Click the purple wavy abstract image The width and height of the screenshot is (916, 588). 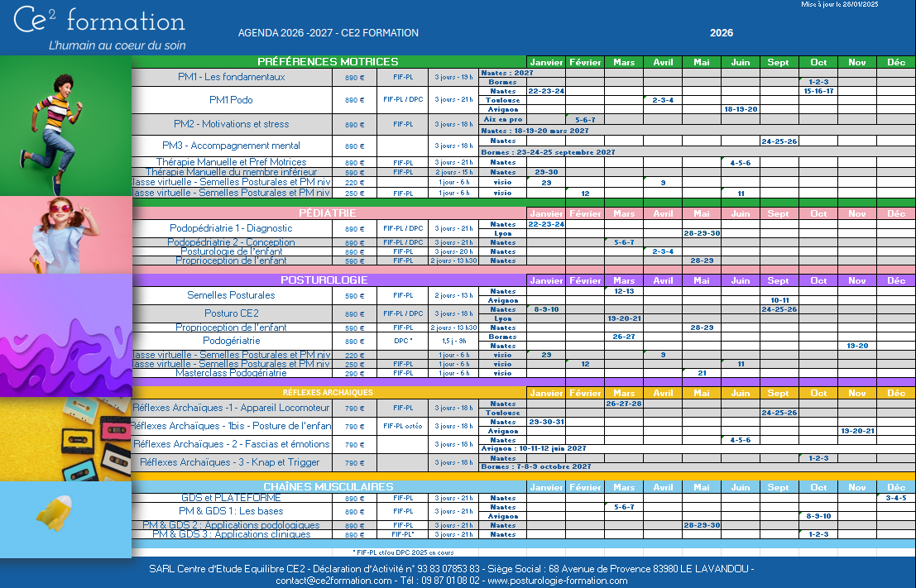point(66,336)
